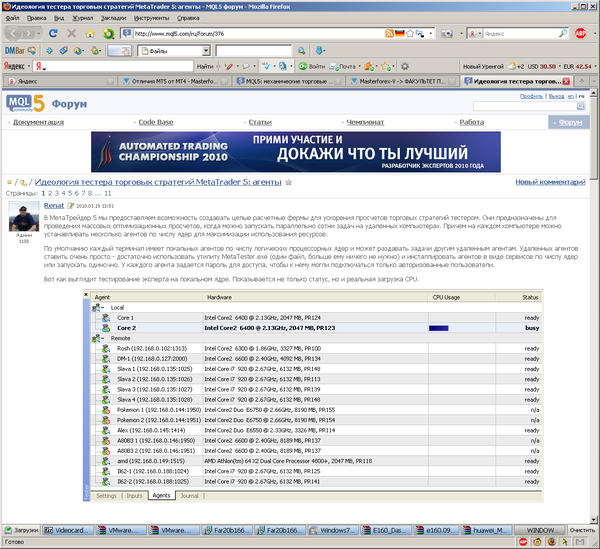The height and width of the screenshot is (549, 600).
Task: Open the user profile link Renat
Action: tap(52, 203)
